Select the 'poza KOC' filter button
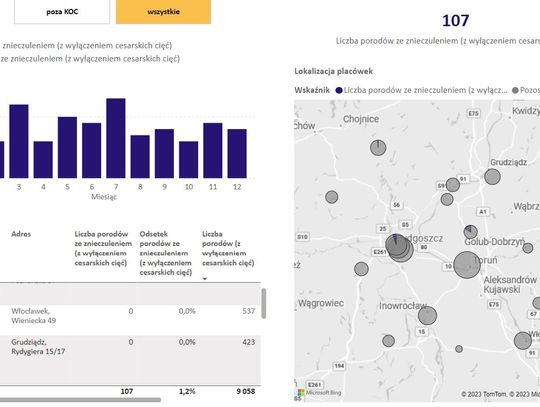 pos(62,12)
